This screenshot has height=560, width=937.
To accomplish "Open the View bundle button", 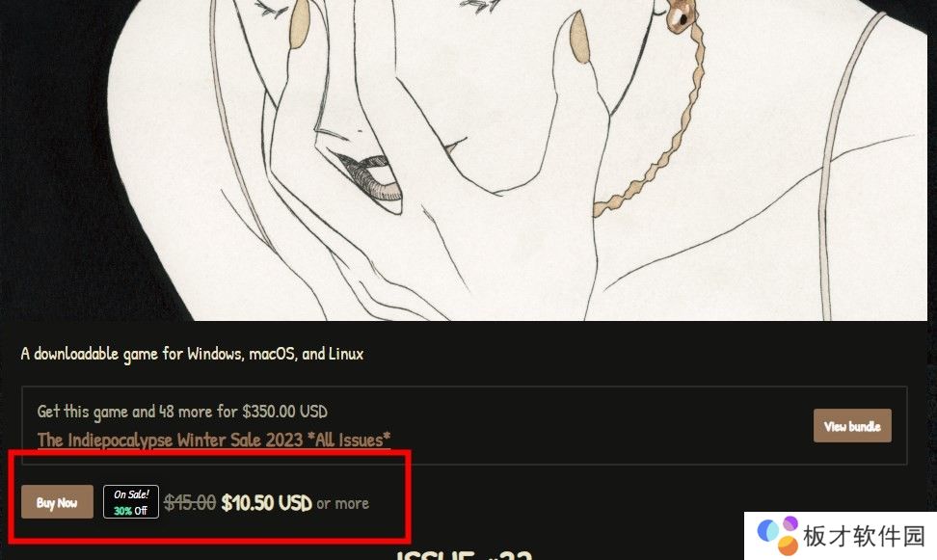I will [852, 425].
